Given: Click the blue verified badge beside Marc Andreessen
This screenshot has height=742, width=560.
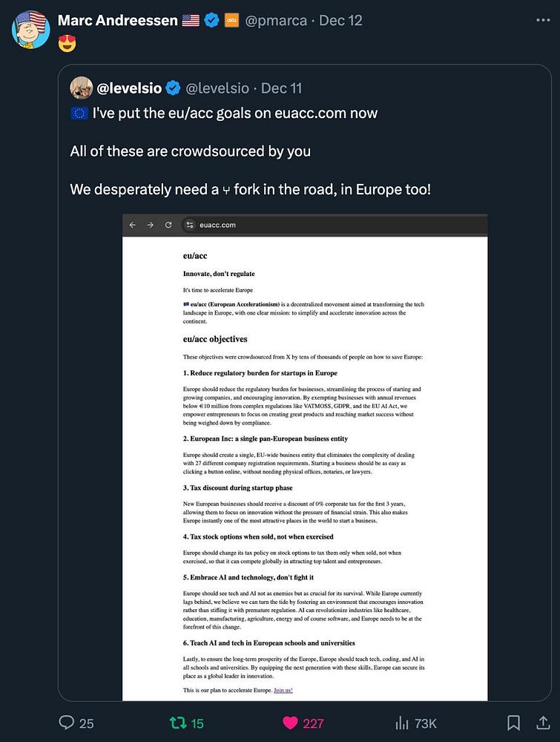Looking at the screenshot, I should coord(211,20).
